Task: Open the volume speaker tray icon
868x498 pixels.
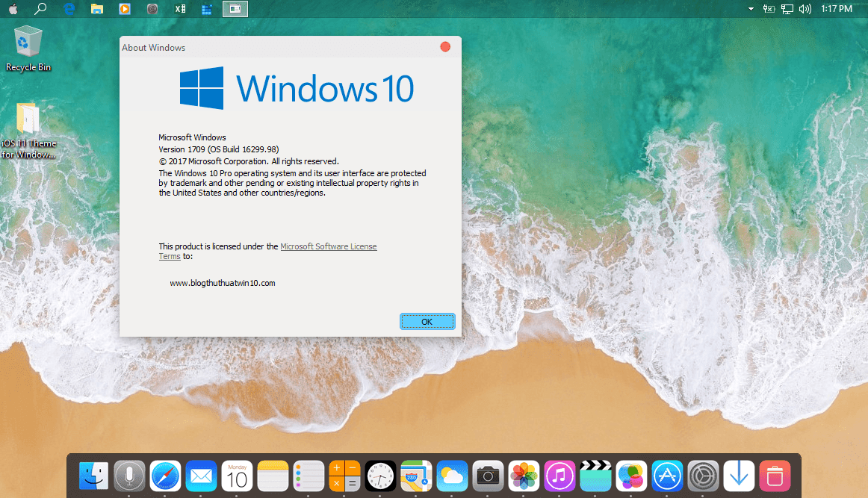Action: [x=805, y=9]
